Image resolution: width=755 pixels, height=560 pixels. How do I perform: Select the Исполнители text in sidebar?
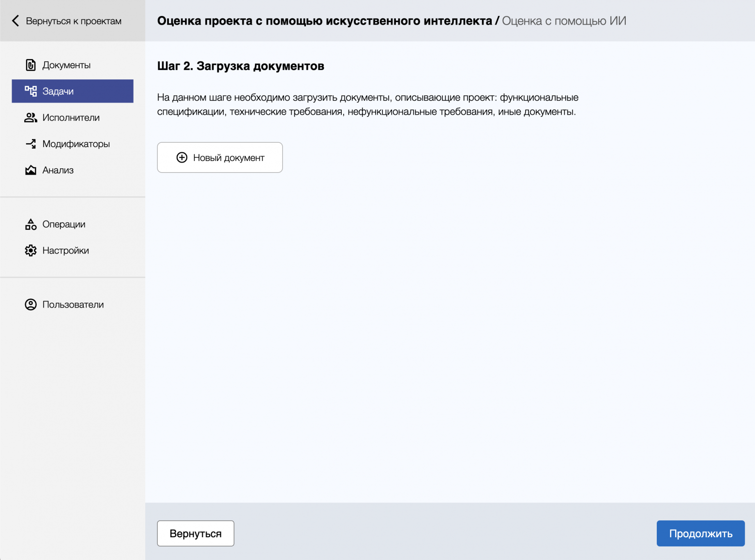[71, 118]
